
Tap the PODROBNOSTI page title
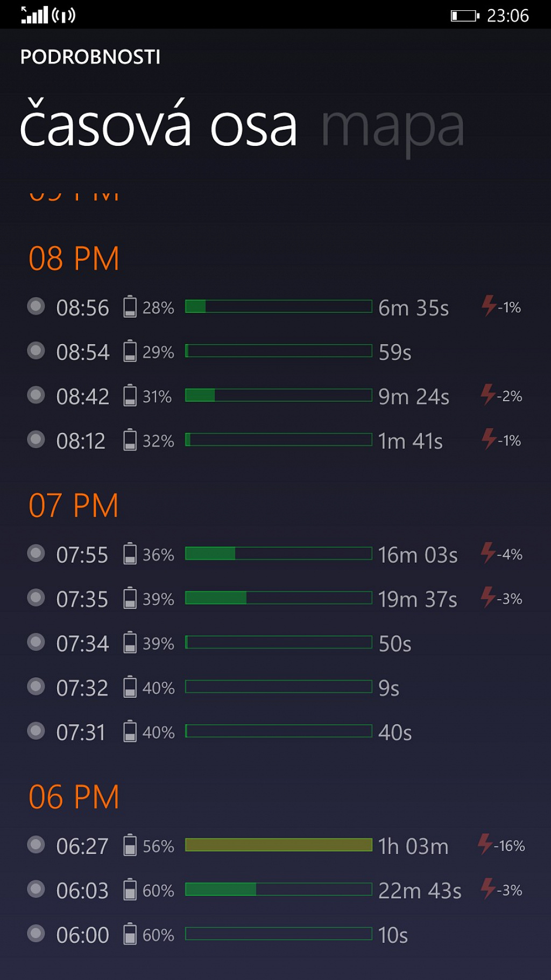point(90,57)
